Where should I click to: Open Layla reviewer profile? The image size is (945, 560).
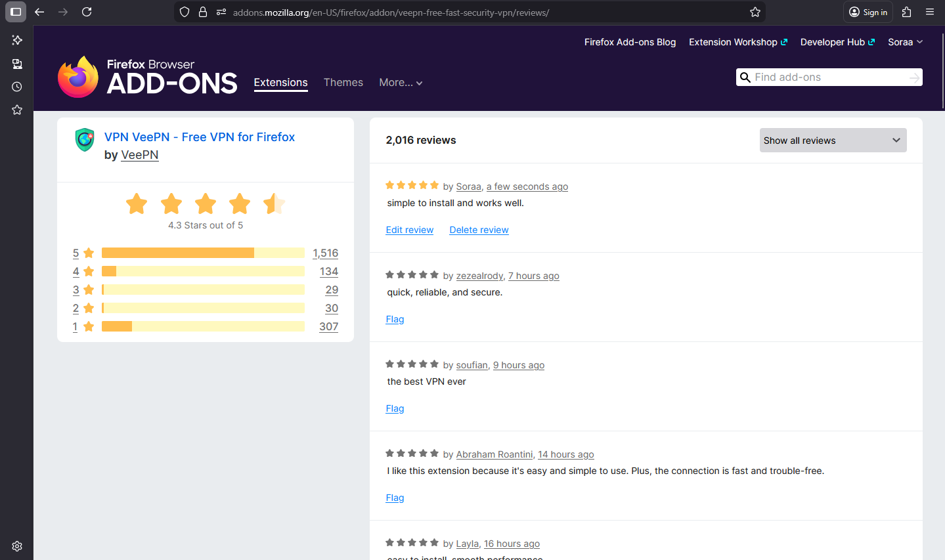[467, 544]
